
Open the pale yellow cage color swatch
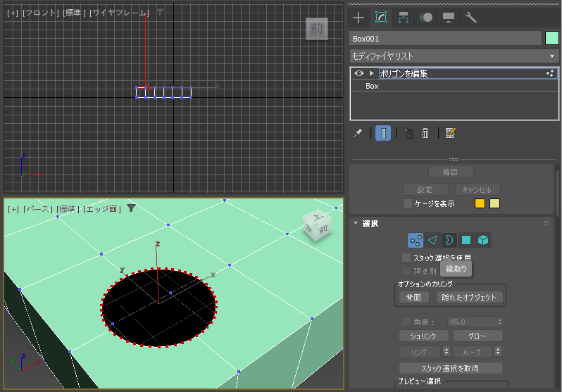(494, 203)
